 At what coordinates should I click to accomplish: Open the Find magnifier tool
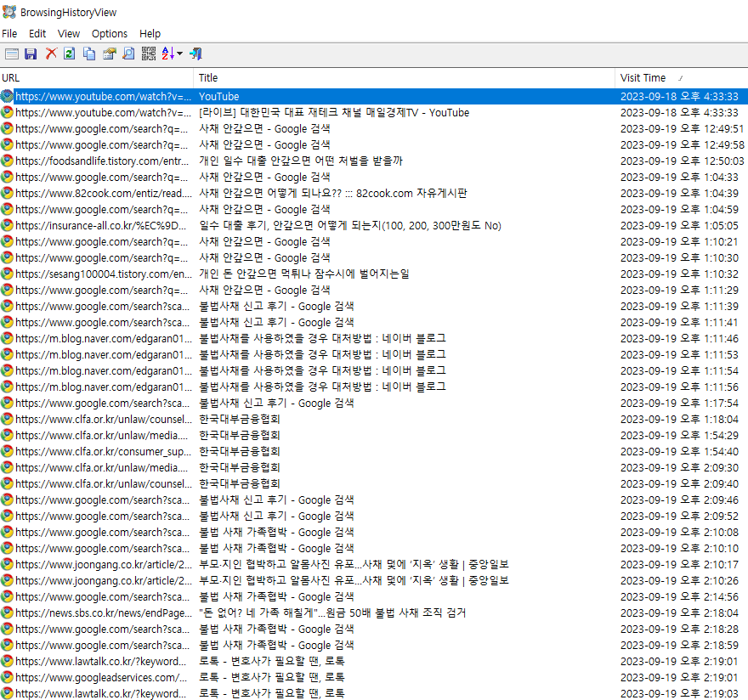129,54
